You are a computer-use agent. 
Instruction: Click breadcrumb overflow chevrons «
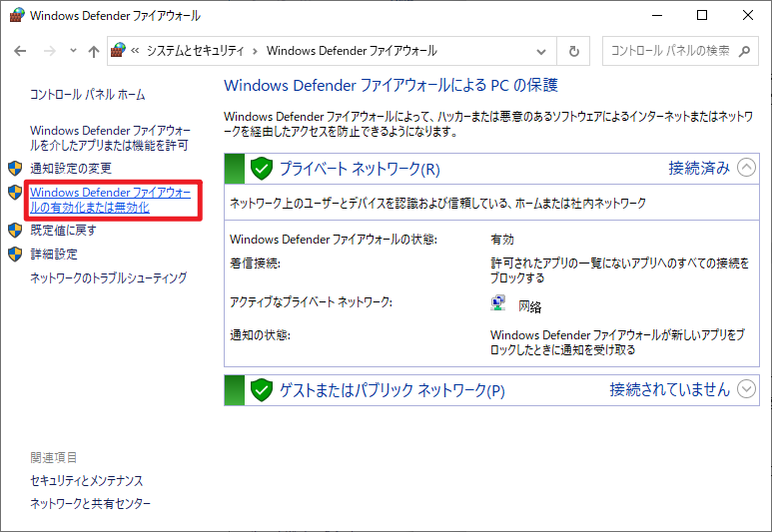click(135, 50)
